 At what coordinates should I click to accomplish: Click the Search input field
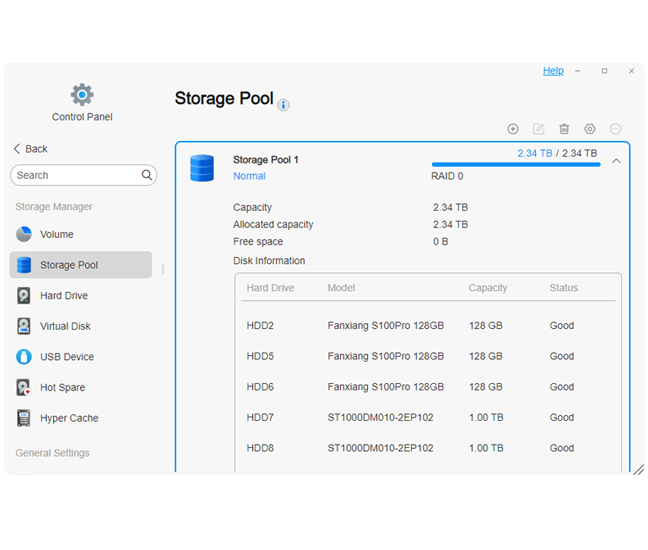tap(75, 175)
